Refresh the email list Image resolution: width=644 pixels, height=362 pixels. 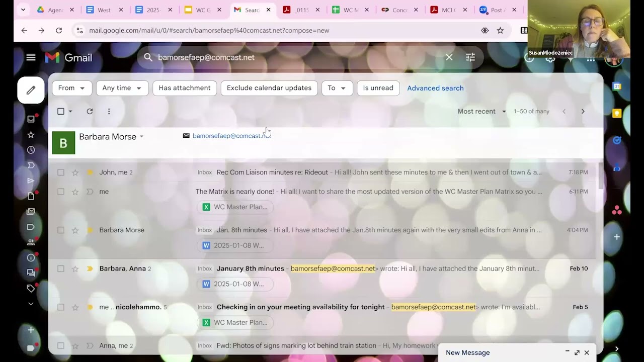[x=90, y=111]
